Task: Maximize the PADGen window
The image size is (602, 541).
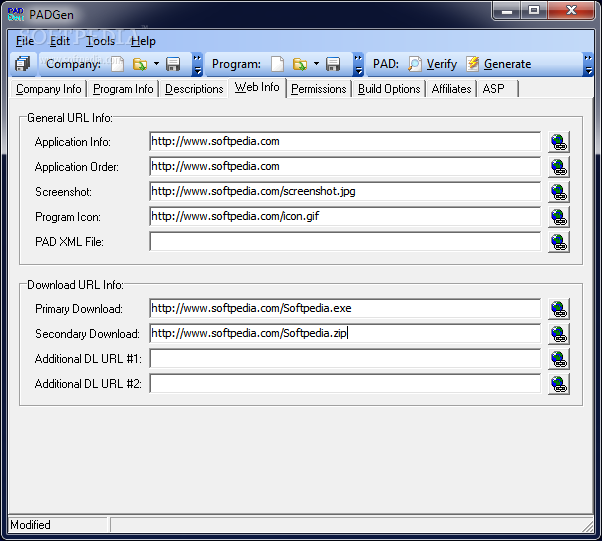Action: (x=534, y=11)
